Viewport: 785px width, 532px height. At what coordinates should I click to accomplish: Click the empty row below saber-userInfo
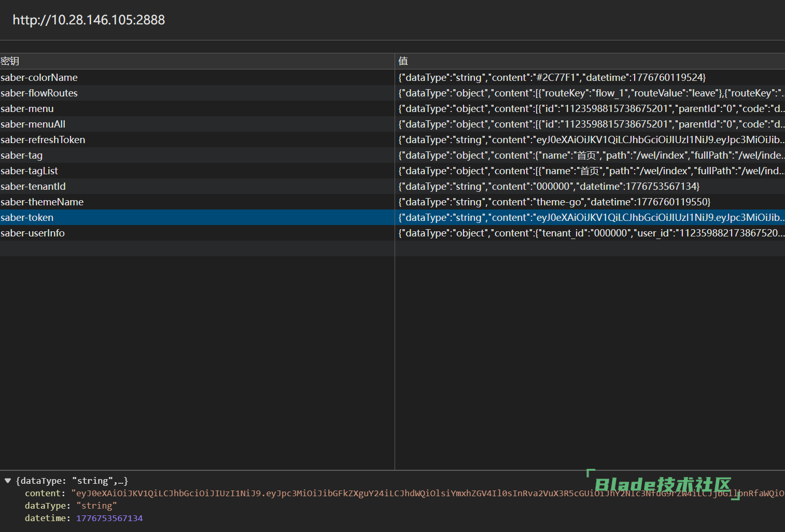(x=197, y=248)
